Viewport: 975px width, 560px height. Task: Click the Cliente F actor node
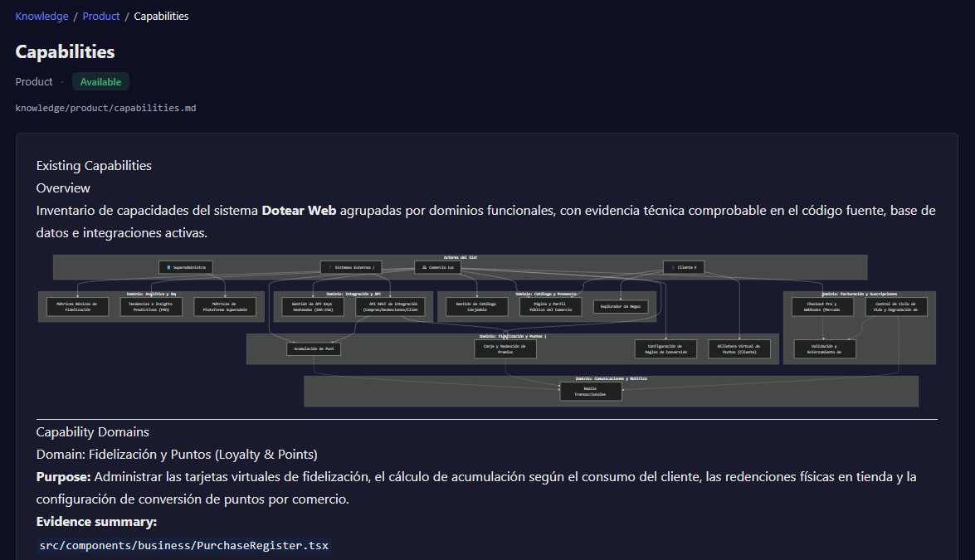click(684, 267)
